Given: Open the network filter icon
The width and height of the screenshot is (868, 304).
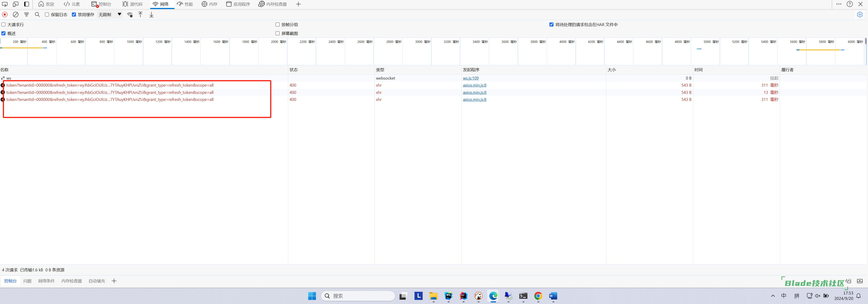Looking at the screenshot, I should tap(26, 15).
